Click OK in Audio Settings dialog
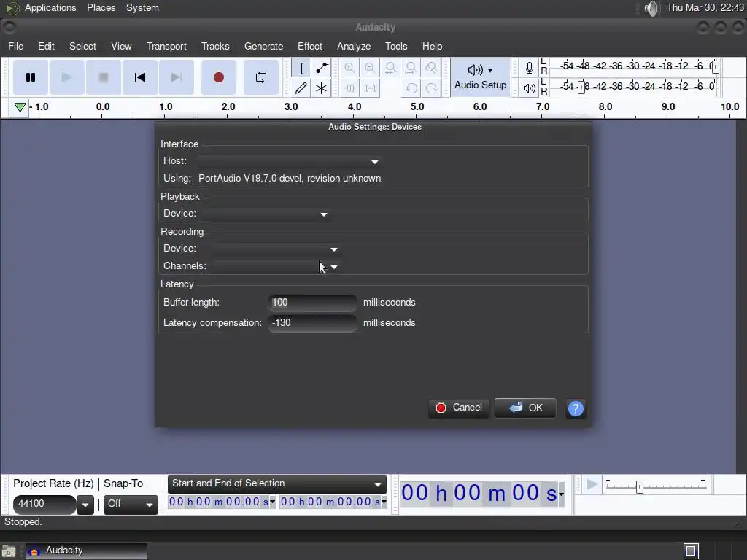 coord(525,408)
